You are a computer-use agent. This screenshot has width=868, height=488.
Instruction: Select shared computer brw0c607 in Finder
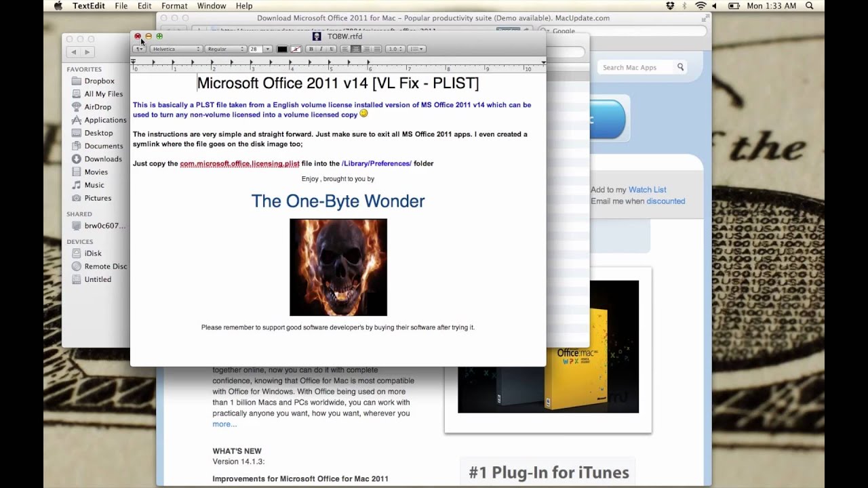click(104, 226)
